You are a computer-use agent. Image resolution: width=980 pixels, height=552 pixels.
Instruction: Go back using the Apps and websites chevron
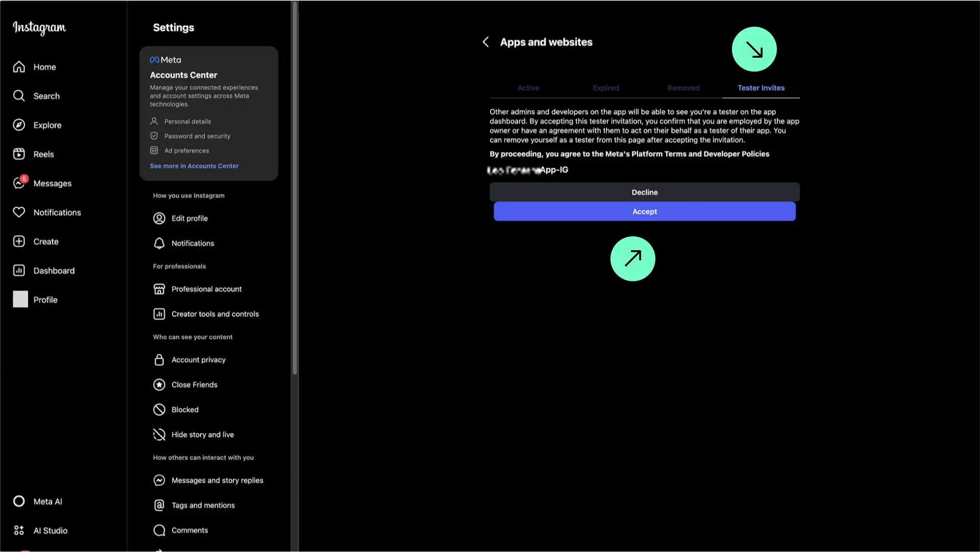pos(486,42)
